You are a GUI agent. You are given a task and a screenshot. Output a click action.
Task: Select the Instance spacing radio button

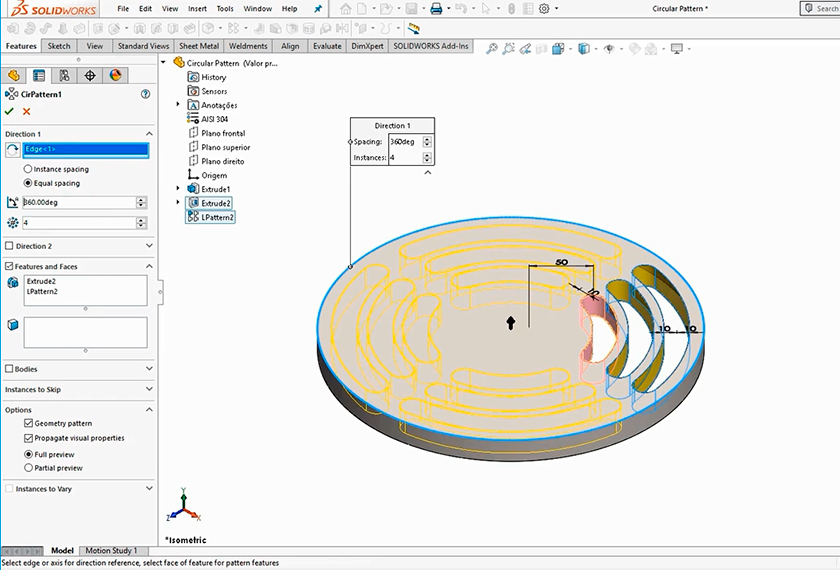point(28,169)
